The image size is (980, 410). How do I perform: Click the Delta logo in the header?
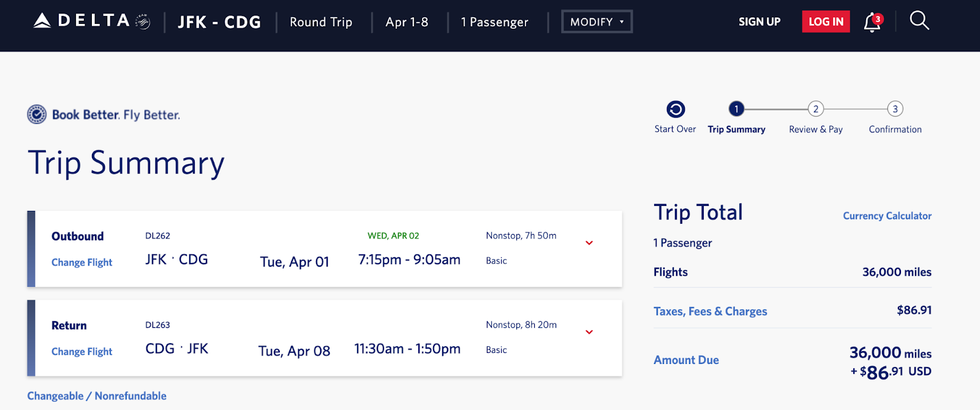pyautogui.click(x=92, y=21)
